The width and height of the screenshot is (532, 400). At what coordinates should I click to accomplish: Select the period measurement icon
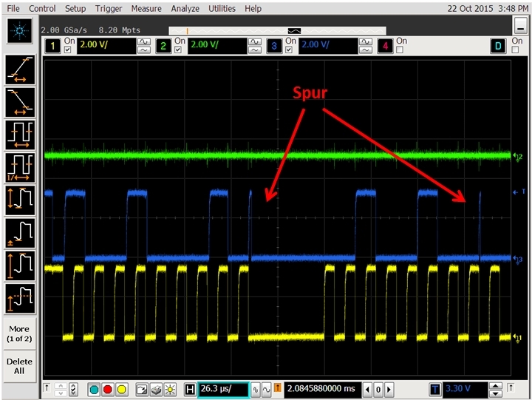[20, 135]
